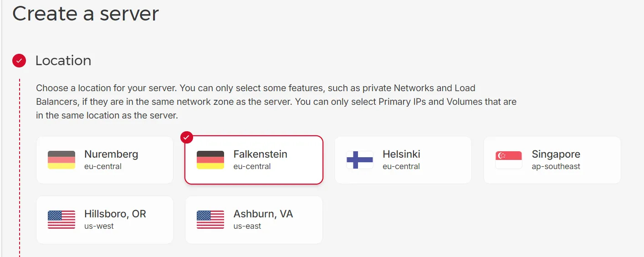The image size is (644, 257).
Task: Click the Create a server page title
Action: tap(86, 13)
